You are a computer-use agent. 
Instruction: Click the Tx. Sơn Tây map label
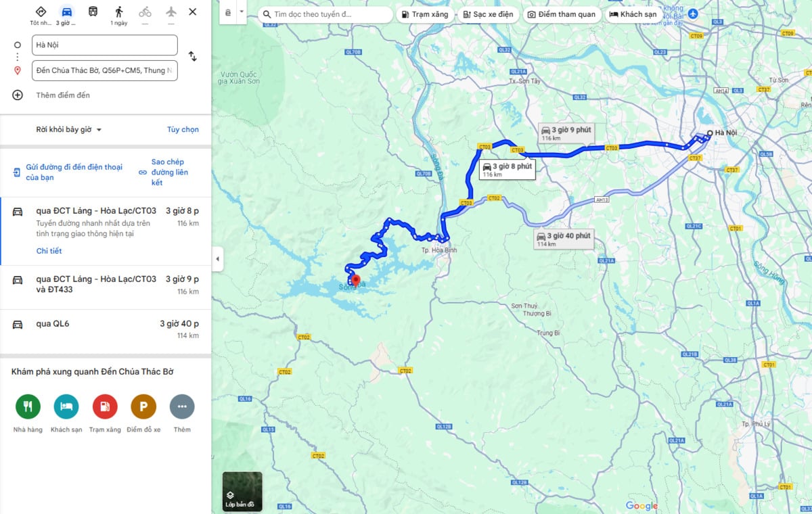click(525, 81)
